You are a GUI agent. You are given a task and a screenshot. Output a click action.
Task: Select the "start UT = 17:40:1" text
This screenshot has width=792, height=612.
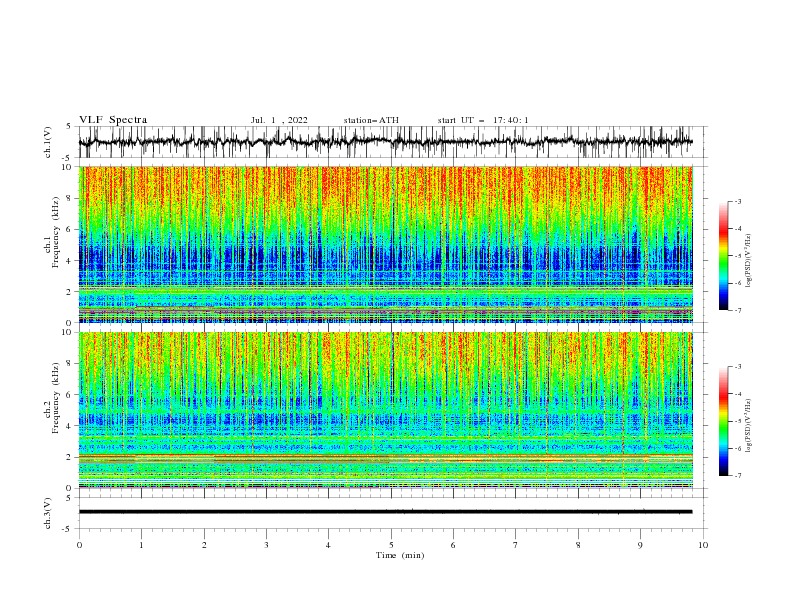pos(483,120)
